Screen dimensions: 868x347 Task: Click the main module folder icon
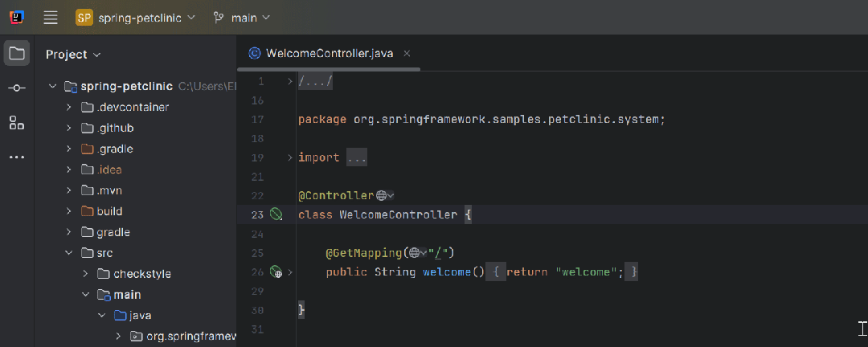click(x=104, y=295)
